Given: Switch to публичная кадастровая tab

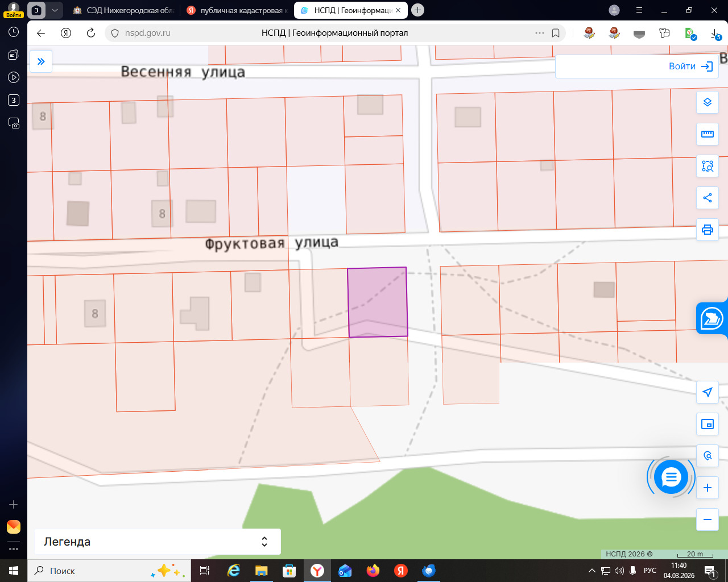Looking at the screenshot, I should [239, 10].
